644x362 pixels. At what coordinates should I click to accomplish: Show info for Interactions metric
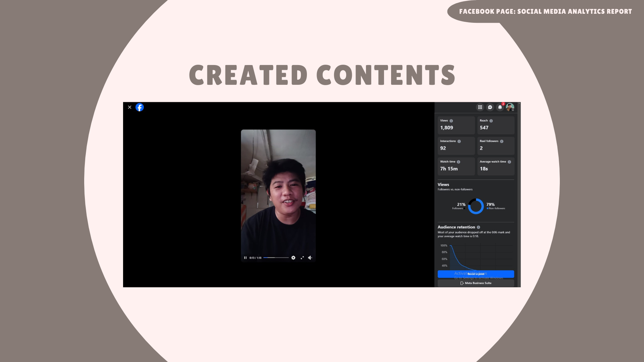click(x=459, y=141)
